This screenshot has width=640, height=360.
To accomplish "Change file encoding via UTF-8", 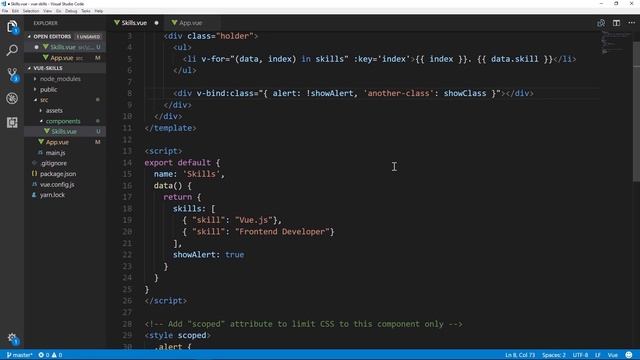I will [580, 355].
